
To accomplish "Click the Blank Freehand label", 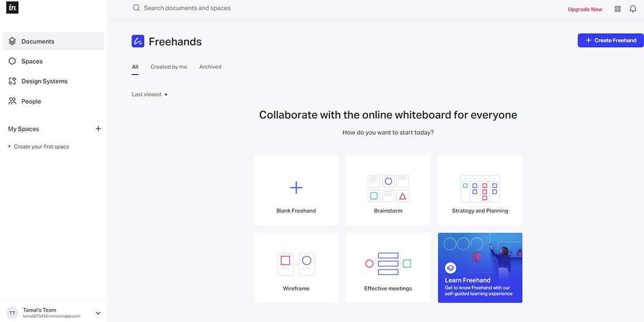I will coord(296,211).
